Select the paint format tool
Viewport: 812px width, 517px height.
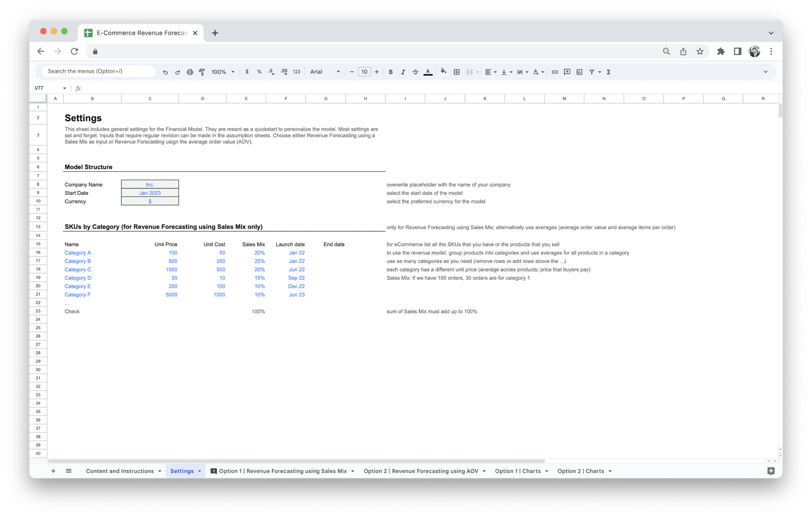point(202,72)
